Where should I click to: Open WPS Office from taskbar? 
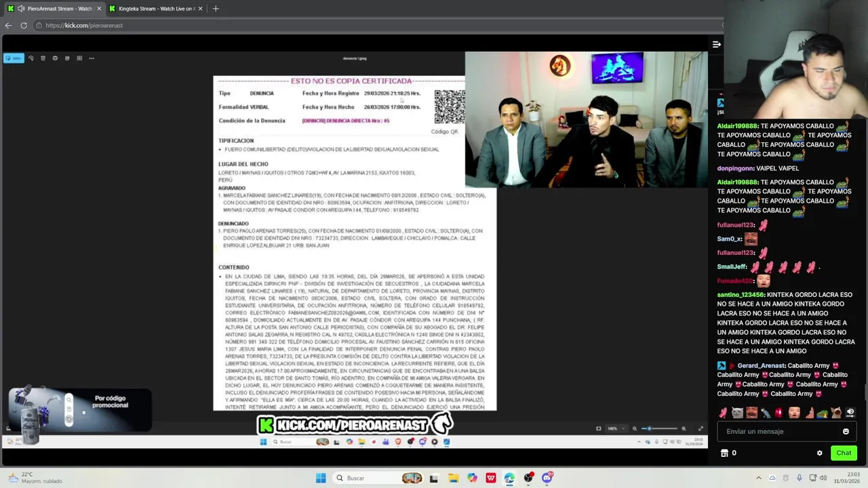click(x=491, y=478)
